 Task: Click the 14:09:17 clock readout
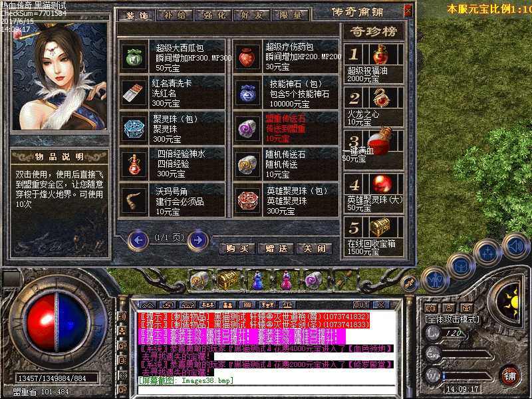click(x=462, y=389)
